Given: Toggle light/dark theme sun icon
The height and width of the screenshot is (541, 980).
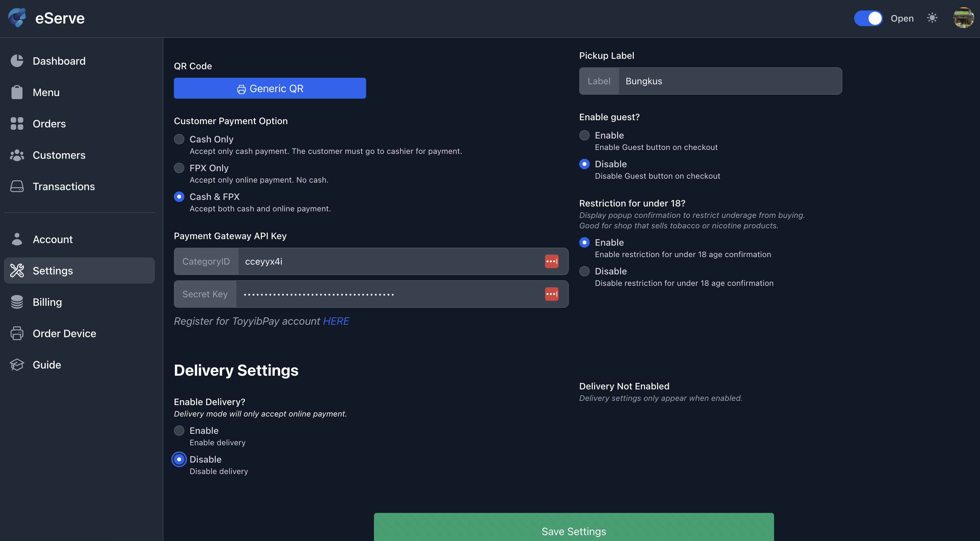Looking at the screenshot, I should pos(932,18).
